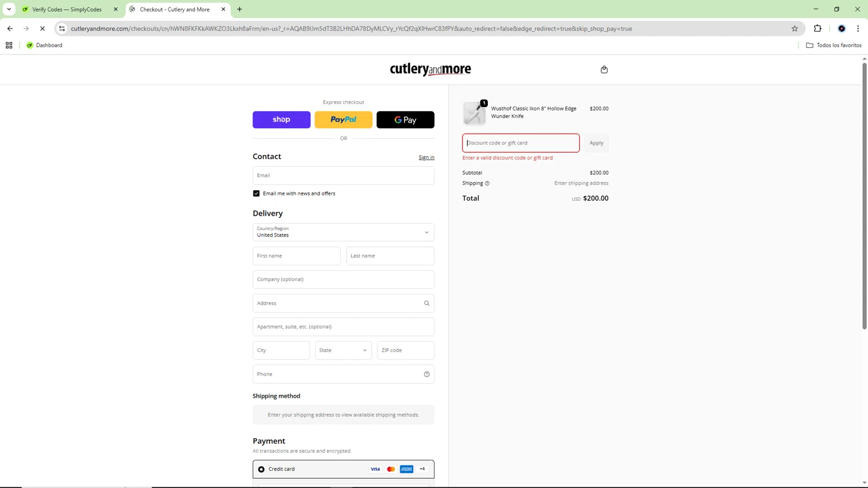Stop loading the page

42,28
